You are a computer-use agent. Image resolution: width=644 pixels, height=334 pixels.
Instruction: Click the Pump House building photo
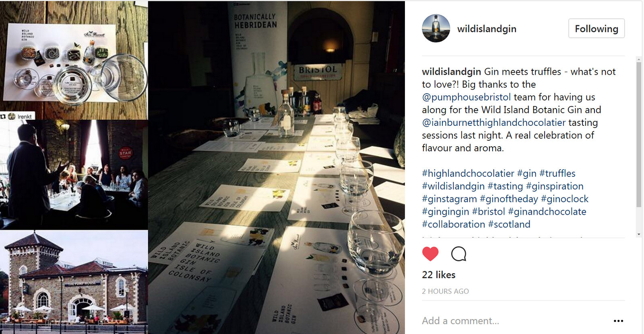74,282
